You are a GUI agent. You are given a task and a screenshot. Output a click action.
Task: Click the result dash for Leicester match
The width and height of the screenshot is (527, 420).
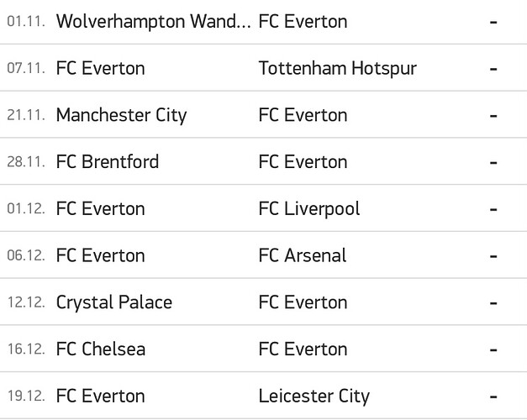pyautogui.click(x=493, y=396)
